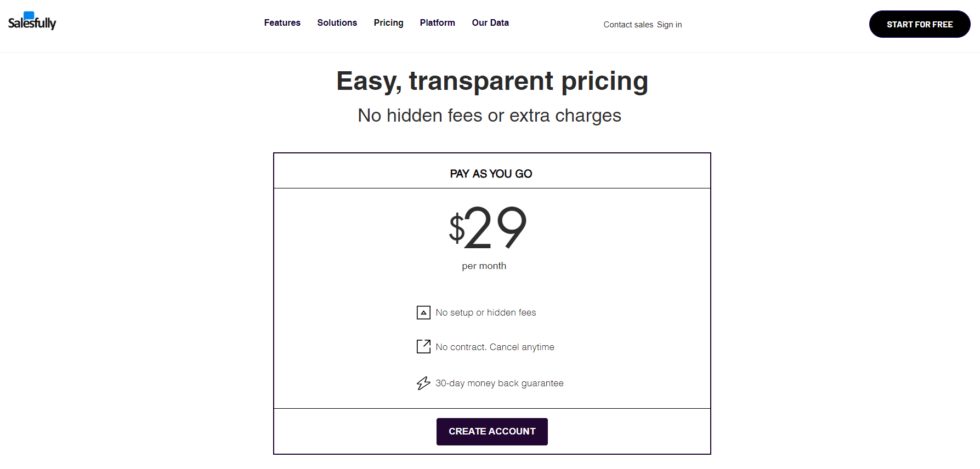Click the triangle icon beside 'No setup or hidden fees'

[x=423, y=312]
